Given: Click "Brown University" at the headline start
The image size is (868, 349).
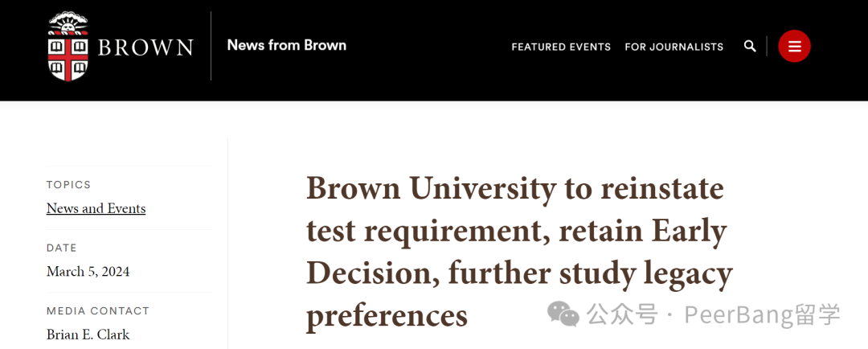Looking at the screenshot, I should (x=431, y=189).
